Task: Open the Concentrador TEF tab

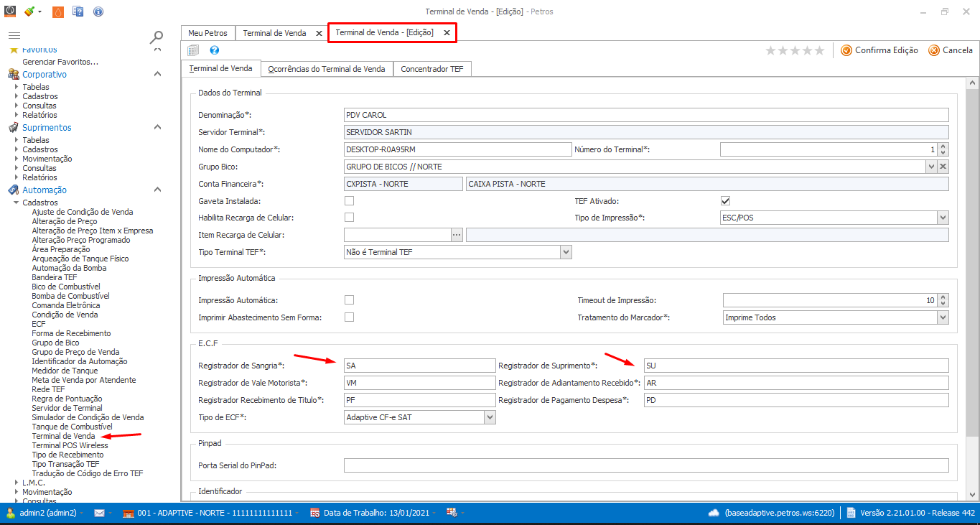Action: (x=432, y=69)
